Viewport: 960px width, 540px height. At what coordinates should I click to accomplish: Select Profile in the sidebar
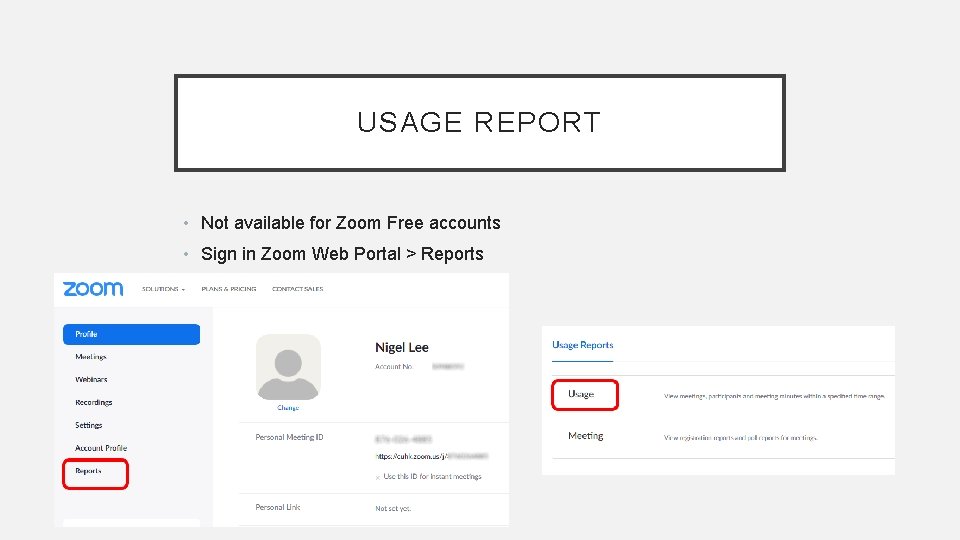pos(131,334)
